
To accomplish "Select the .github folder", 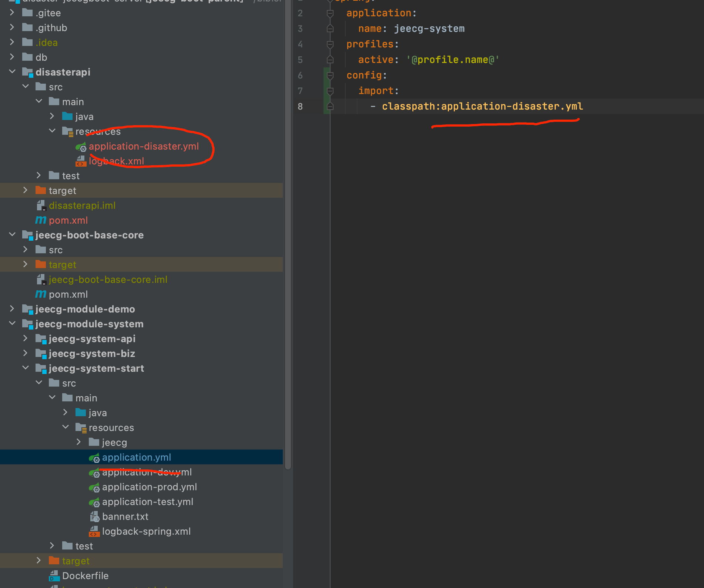I will click(x=51, y=28).
